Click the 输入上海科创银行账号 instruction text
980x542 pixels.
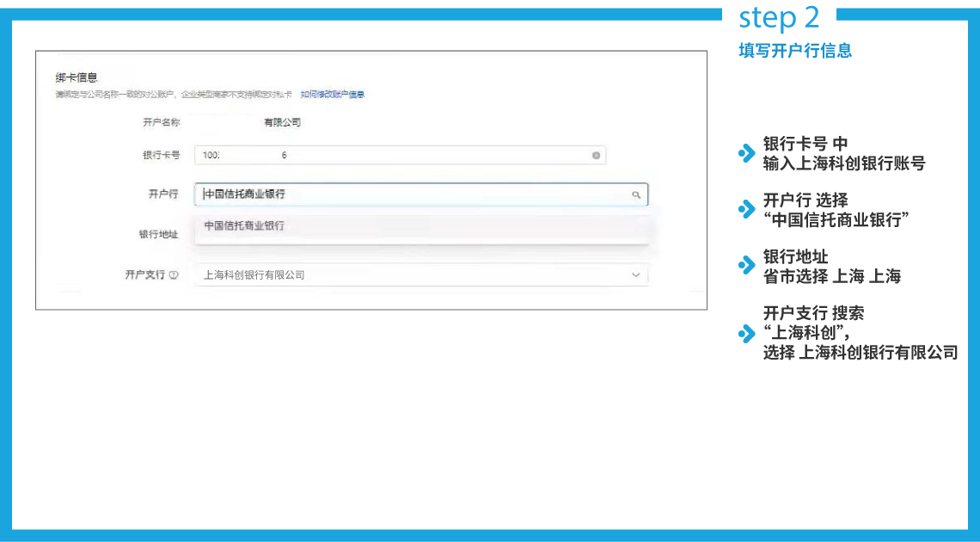[844, 163]
